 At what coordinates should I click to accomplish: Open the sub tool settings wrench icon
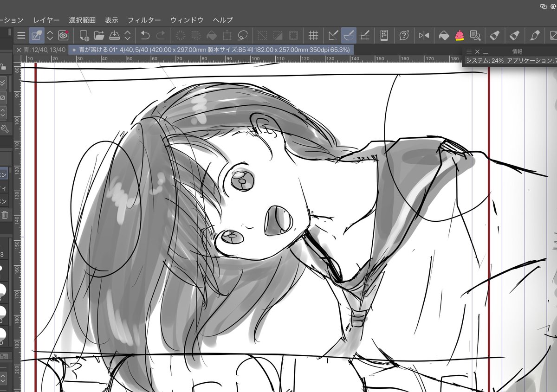[6, 129]
